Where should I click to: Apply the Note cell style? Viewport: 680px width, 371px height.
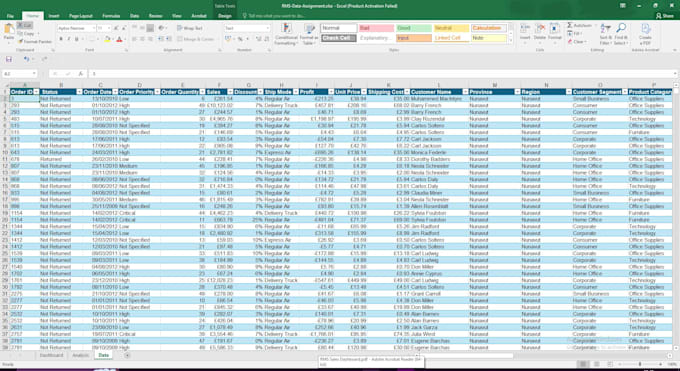(x=489, y=38)
